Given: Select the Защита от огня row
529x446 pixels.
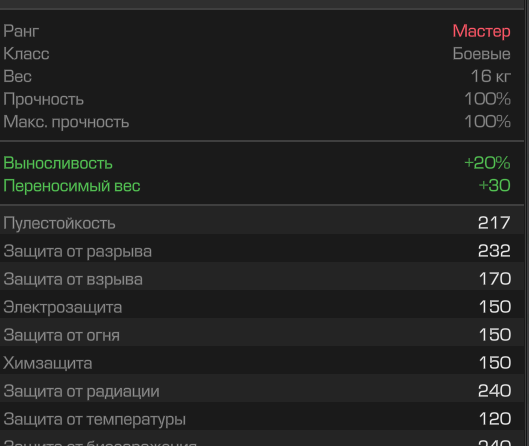Looking at the screenshot, I should [262, 335].
